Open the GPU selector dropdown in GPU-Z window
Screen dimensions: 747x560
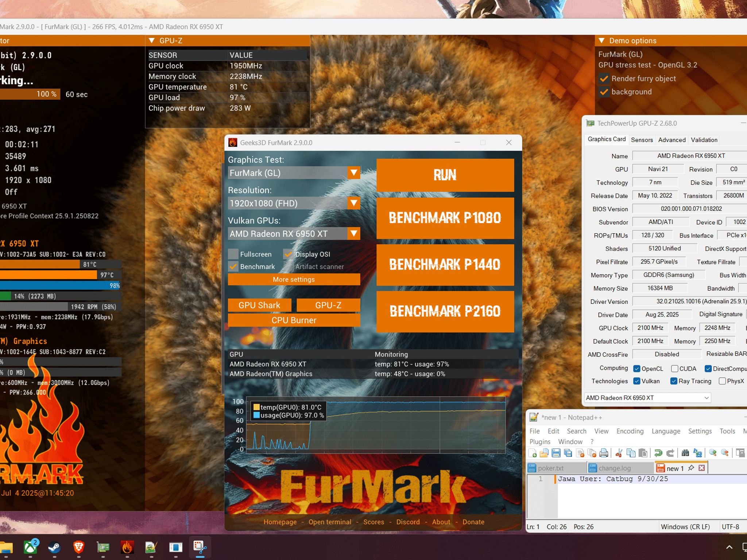(x=647, y=398)
